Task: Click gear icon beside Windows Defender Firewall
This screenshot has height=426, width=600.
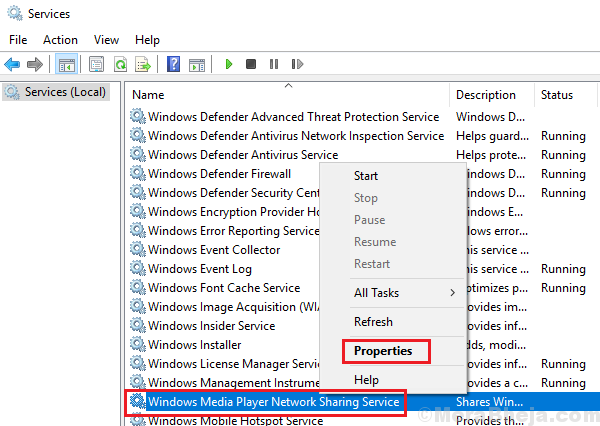Action: (x=138, y=173)
